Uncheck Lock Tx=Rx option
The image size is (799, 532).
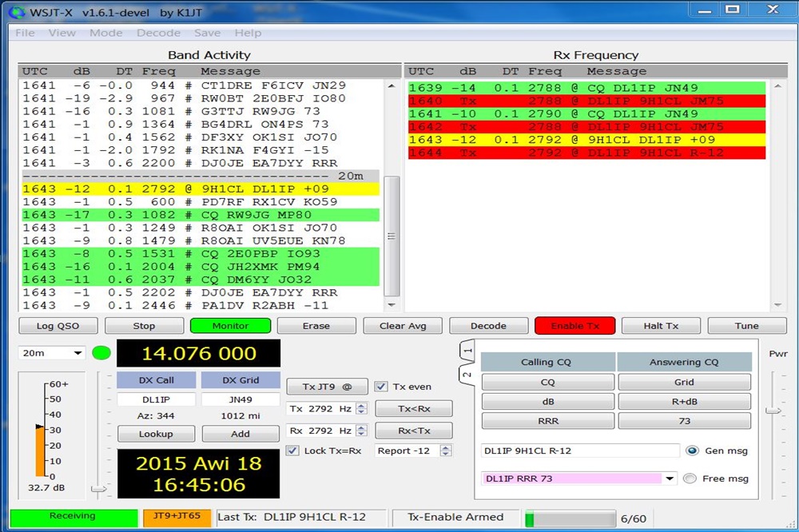coord(292,451)
